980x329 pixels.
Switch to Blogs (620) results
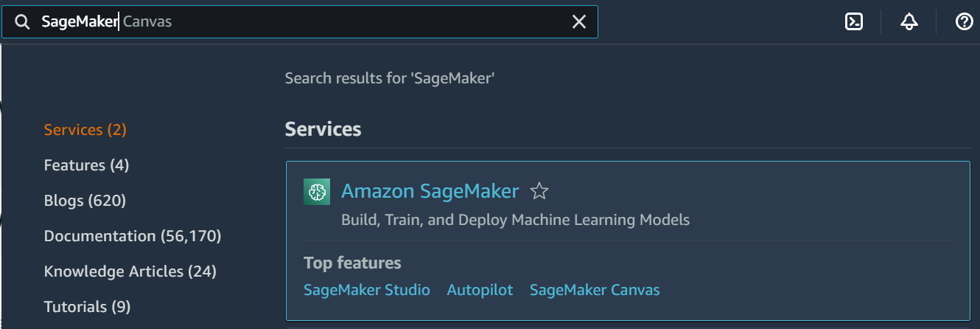85,201
